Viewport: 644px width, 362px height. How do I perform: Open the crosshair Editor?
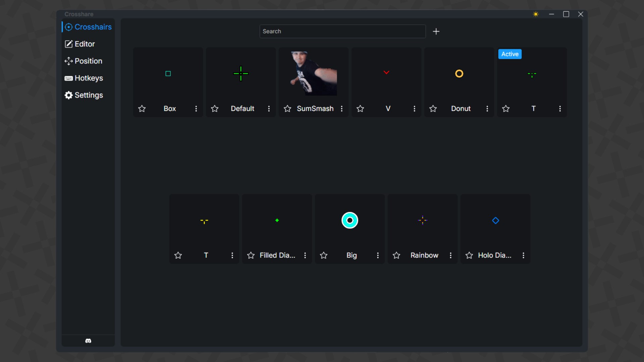pos(85,44)
